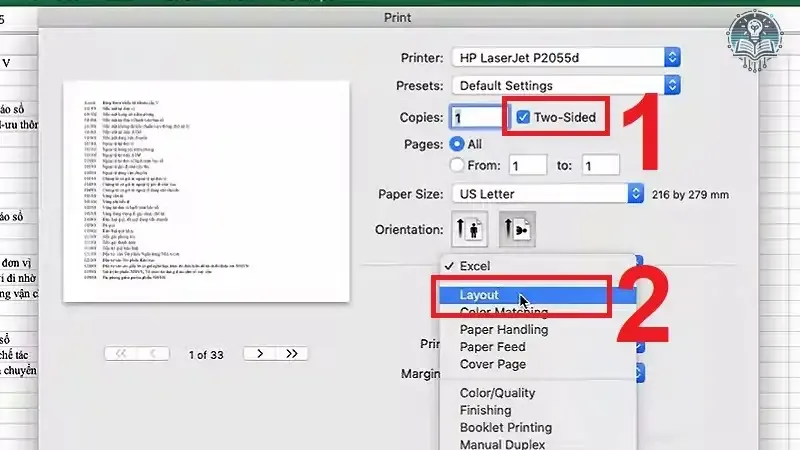The image size is (800, 450).
Task: Select portrait orientation icon
Action: tap(469, 229)
